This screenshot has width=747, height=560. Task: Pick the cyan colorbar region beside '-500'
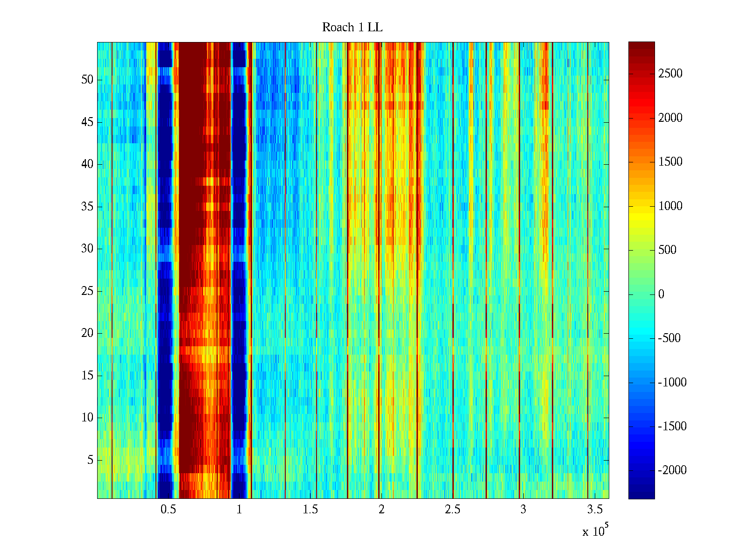coord(641,338)
